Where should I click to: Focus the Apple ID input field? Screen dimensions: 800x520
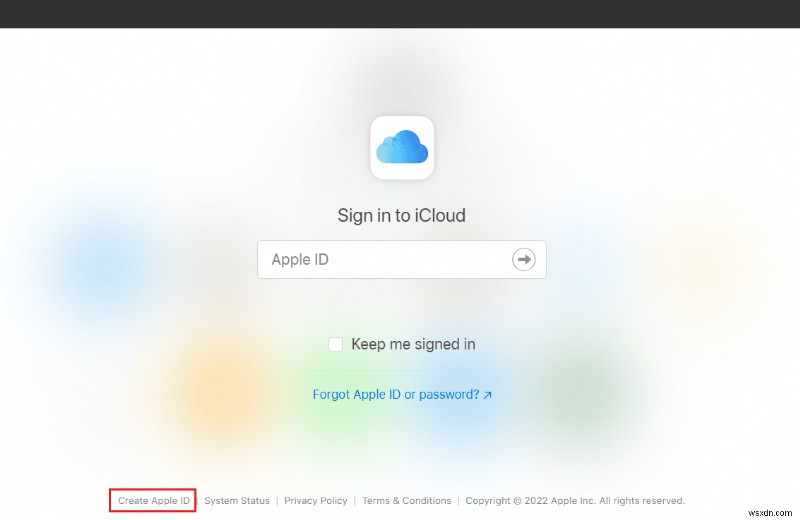(x=402, y=259)
